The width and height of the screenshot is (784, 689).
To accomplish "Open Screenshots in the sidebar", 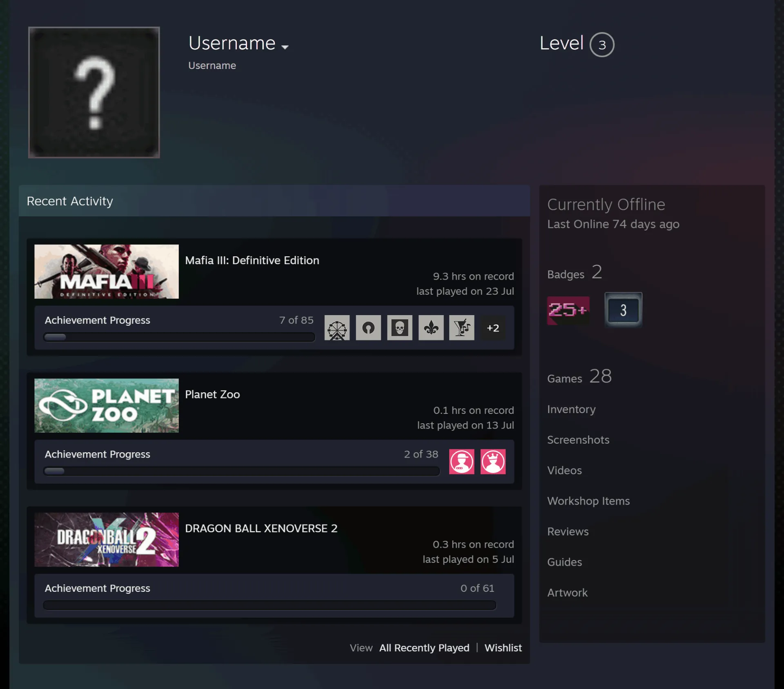I will [x=578, y=440].
